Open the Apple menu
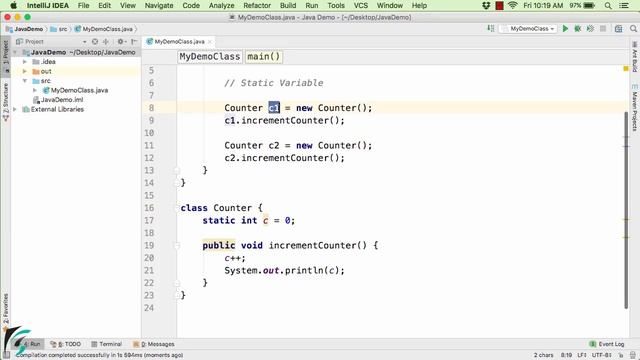This screenshot has width=640, height=360. point(13,5)
